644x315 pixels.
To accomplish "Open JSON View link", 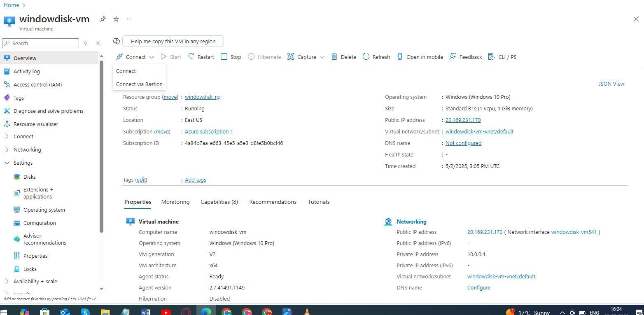I will coord(611,84).
